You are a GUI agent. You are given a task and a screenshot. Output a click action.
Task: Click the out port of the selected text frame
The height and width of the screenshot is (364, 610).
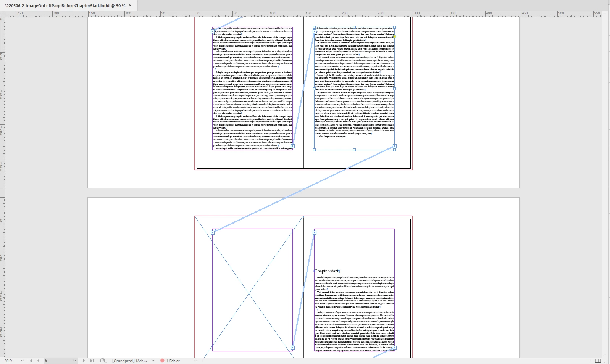tap(395, 146)
